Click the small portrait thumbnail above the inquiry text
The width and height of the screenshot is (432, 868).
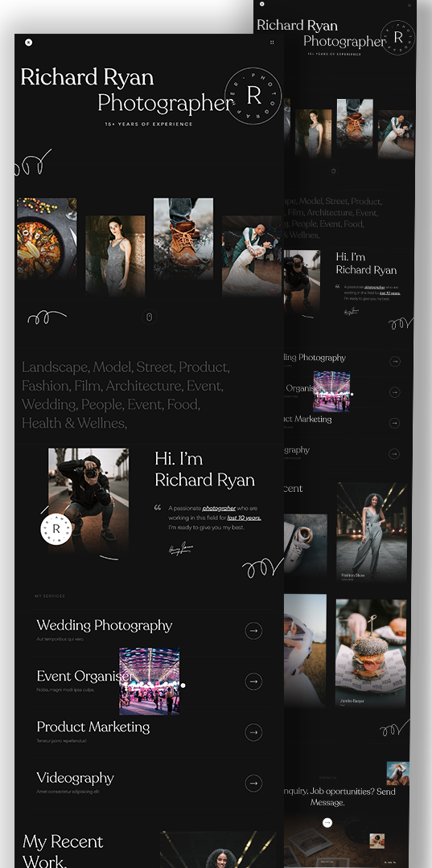point(397,773)
